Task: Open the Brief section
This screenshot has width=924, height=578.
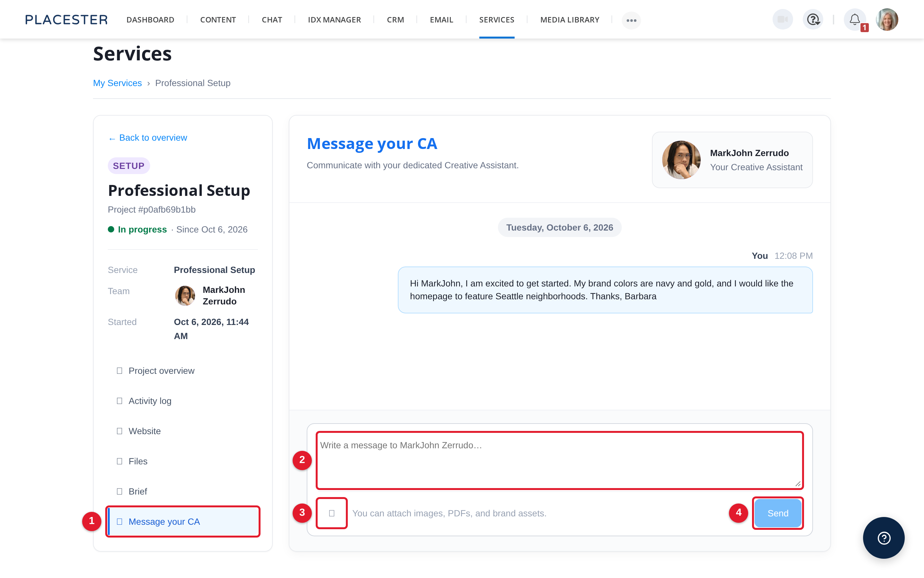Action: click(x=183, y=491)
